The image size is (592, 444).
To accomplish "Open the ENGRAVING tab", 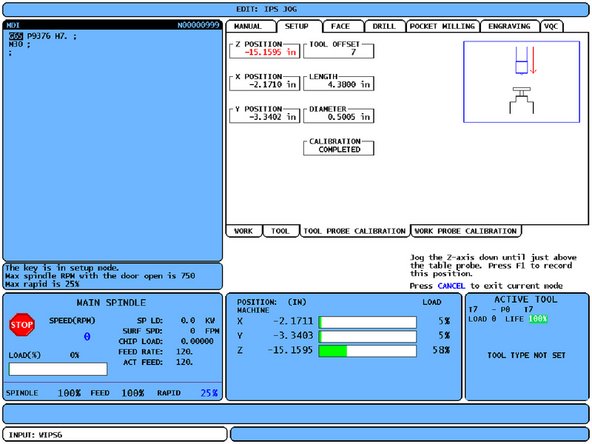I will pyautogui.click(x=510, y=26).
